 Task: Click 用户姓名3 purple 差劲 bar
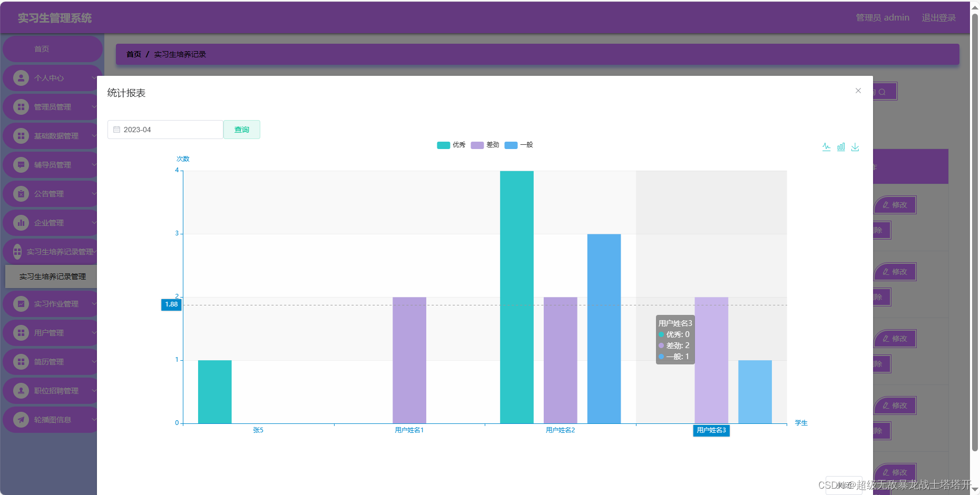click(711, 360)
